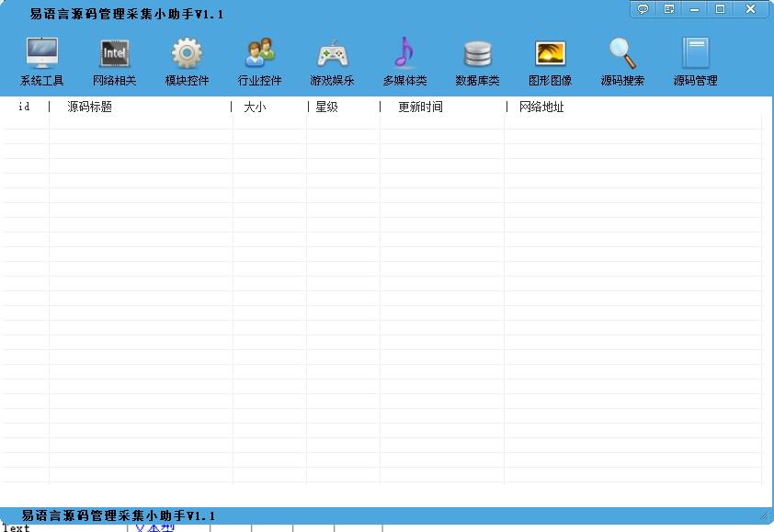The height and width of the screenshot is (532, 774).
Task: Open 源码搜索 magnifier icon
Action: 622,52
